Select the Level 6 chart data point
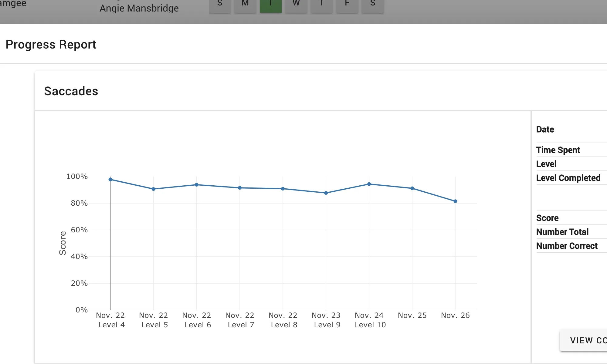The image size is (607, 364). [x=197, y=185]
